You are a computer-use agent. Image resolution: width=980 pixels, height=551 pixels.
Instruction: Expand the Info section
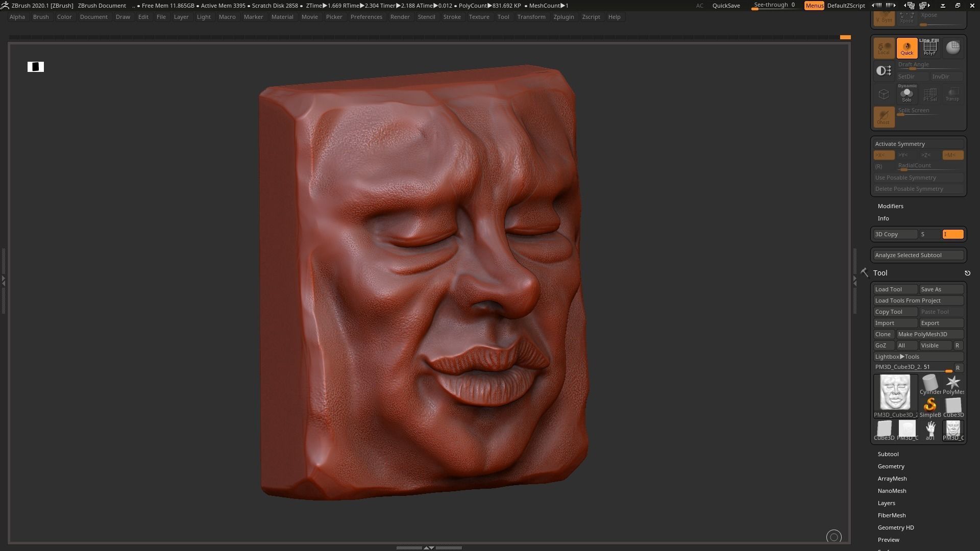coord(883,218)
